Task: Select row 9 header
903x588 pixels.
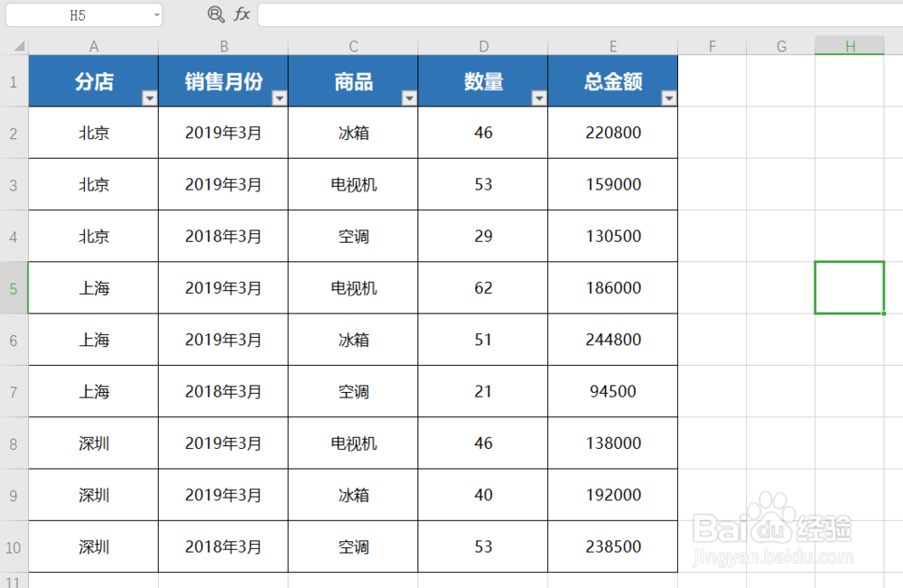Action: pos(14,495)
